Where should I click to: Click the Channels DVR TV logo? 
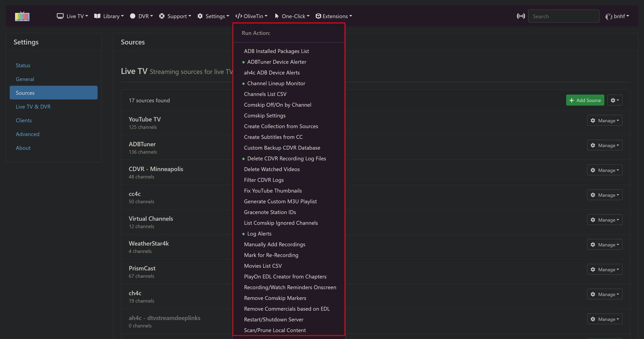[22, 16]
